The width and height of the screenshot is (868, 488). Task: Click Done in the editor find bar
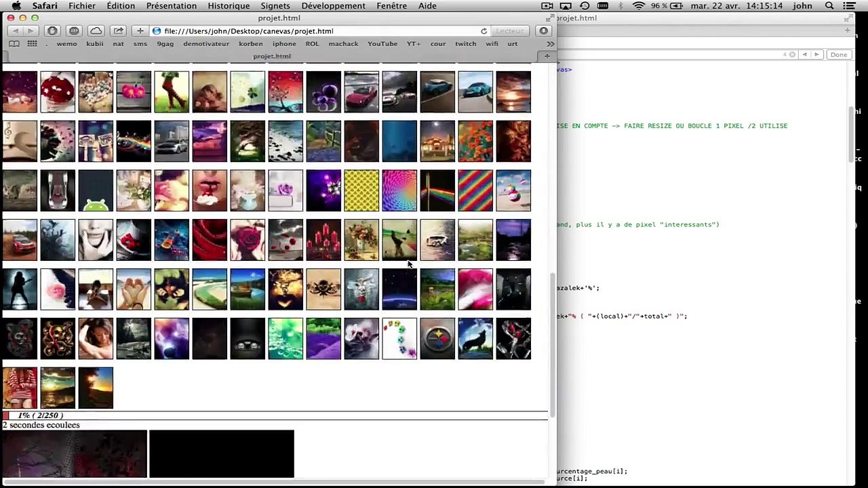[x=839, y=55]
